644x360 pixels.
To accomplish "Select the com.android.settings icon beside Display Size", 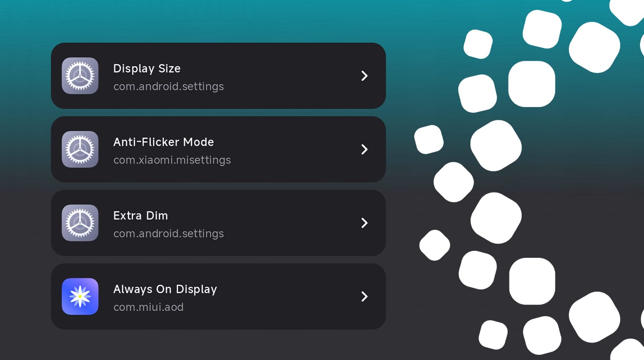I will [x=80, y=76].
